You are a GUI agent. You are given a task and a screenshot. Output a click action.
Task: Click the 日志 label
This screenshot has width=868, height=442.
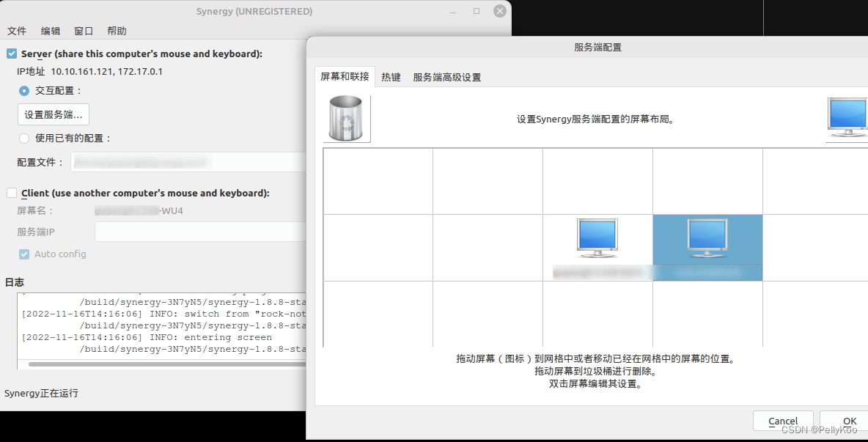tap(15, 282)
